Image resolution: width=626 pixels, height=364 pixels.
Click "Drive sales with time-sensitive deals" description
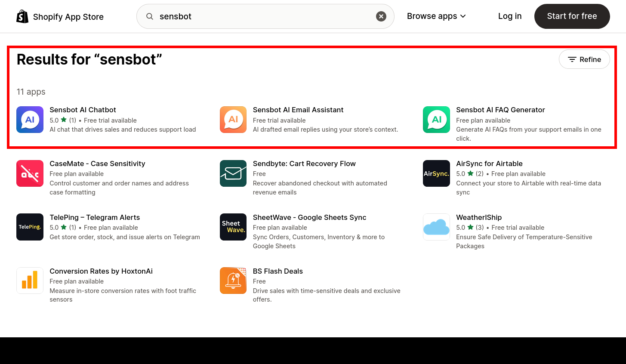(327, 295)
